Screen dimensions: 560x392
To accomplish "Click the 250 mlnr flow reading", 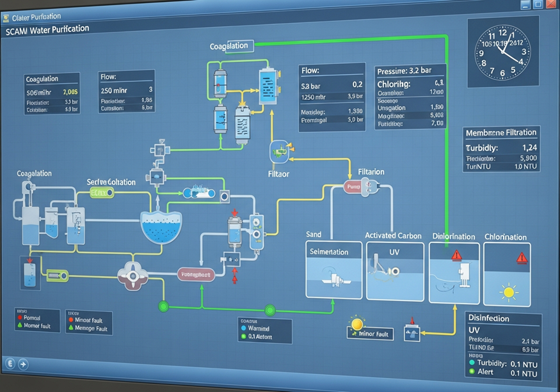I will pos(114,91).
